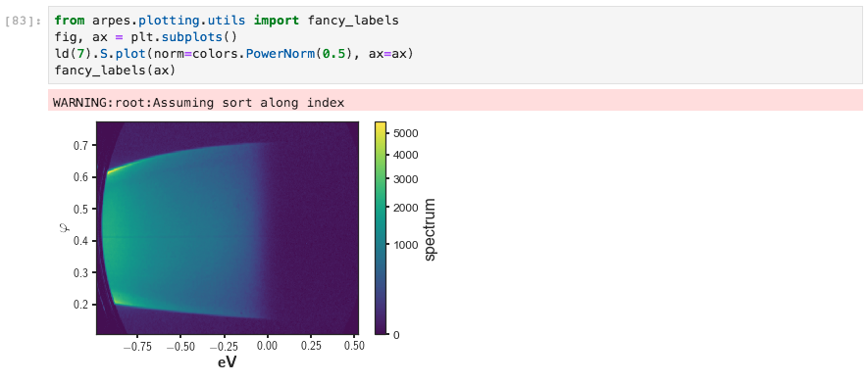Click the 'WARNING:root:Assuming sort along index' output

pyautogui.click(x=199, y=103)
